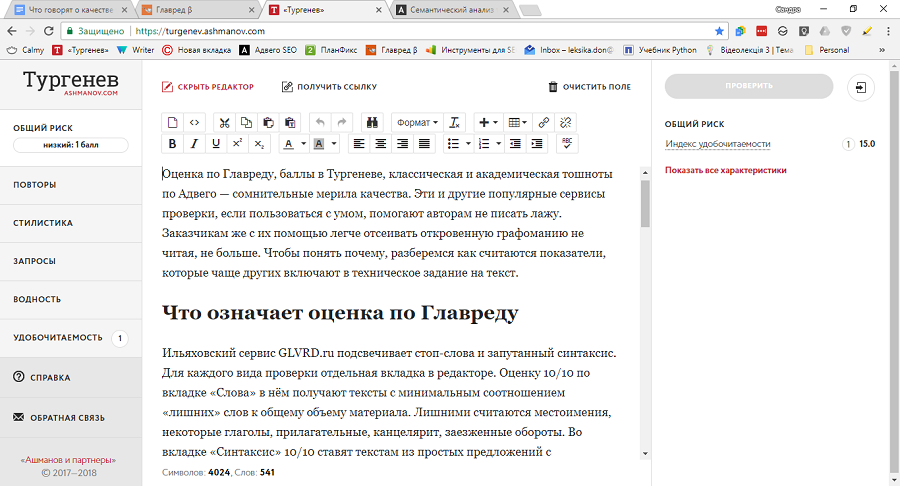
Task: Click the redo arrow icon
Action: 342,122
